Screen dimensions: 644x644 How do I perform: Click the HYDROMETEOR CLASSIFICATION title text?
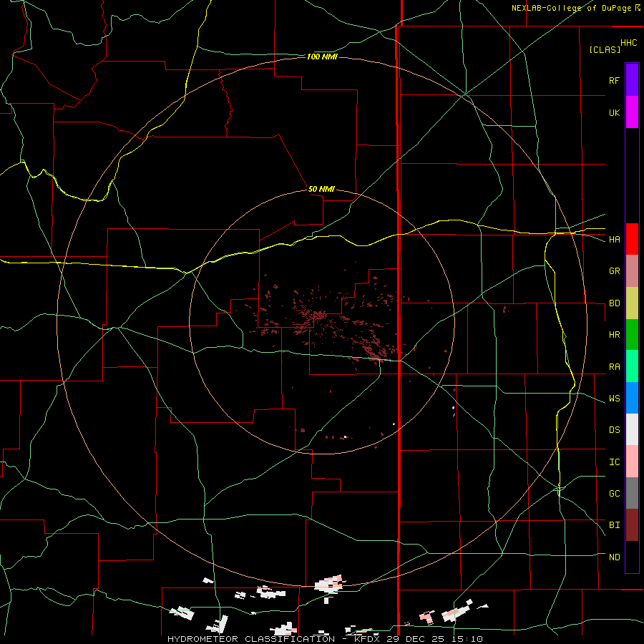251,639
